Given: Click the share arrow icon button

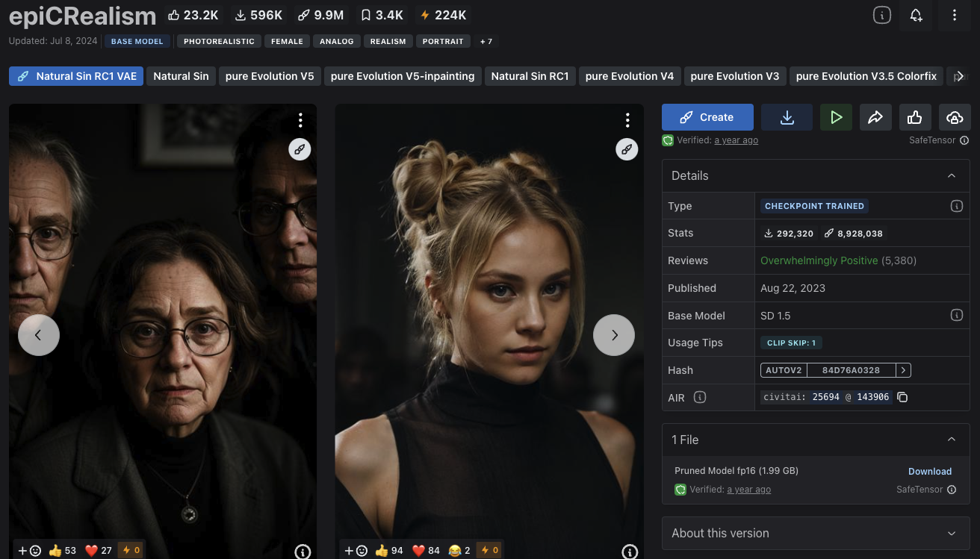Looking at the screenshot, I should pyautogui.click(x=875, y=117).
